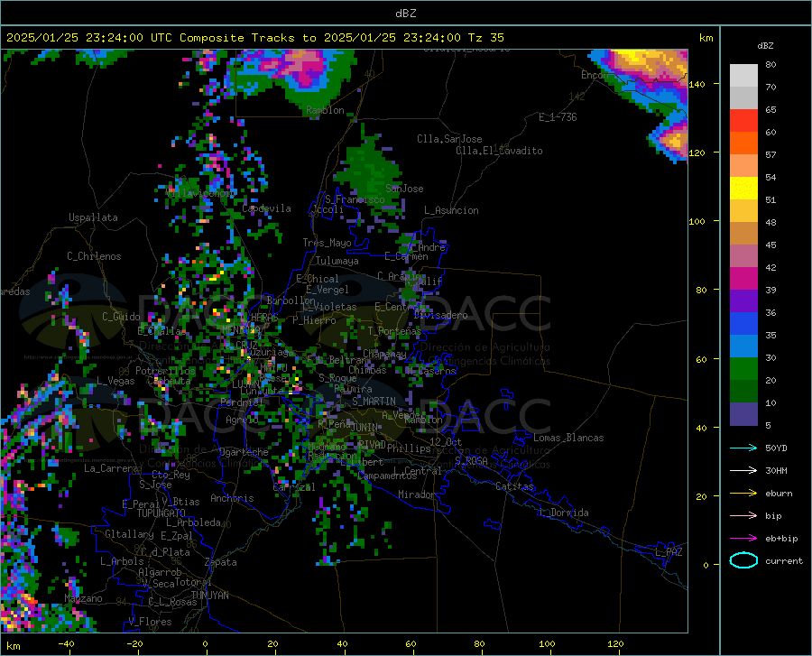Click the Tulumaya map label
Image resolution: width=812 pixels, height=656 pixels.
click(337, 261)
